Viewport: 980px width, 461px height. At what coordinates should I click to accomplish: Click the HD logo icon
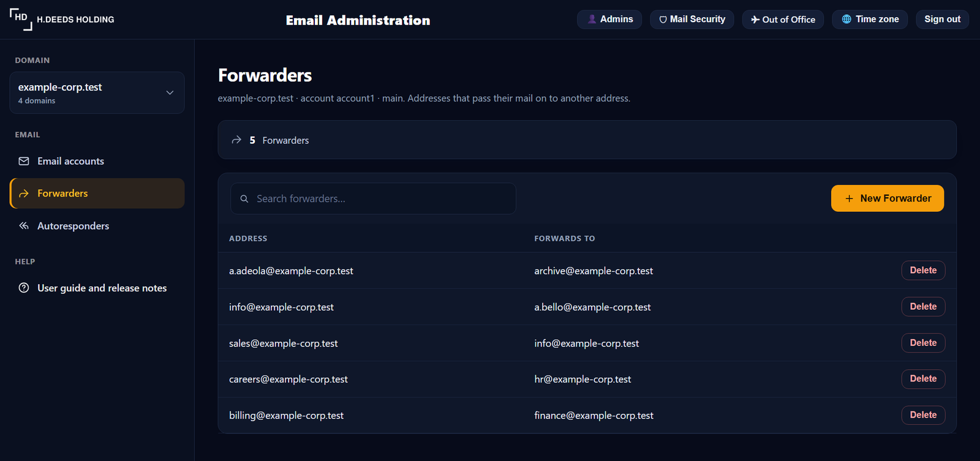pyautogui.click(x=21, y=19)
